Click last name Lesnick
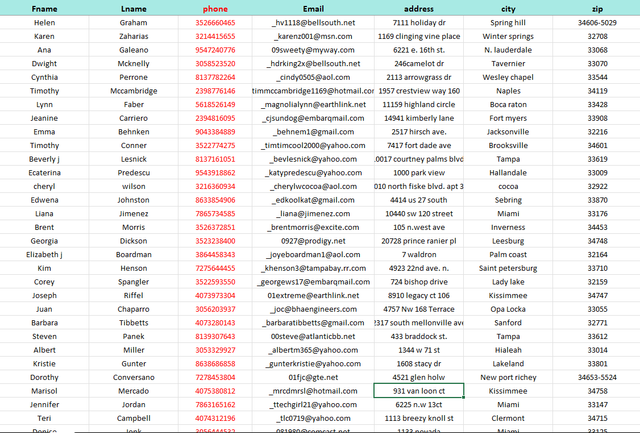The height and width of the screenshot is (433, 640). tap(133, 159)
